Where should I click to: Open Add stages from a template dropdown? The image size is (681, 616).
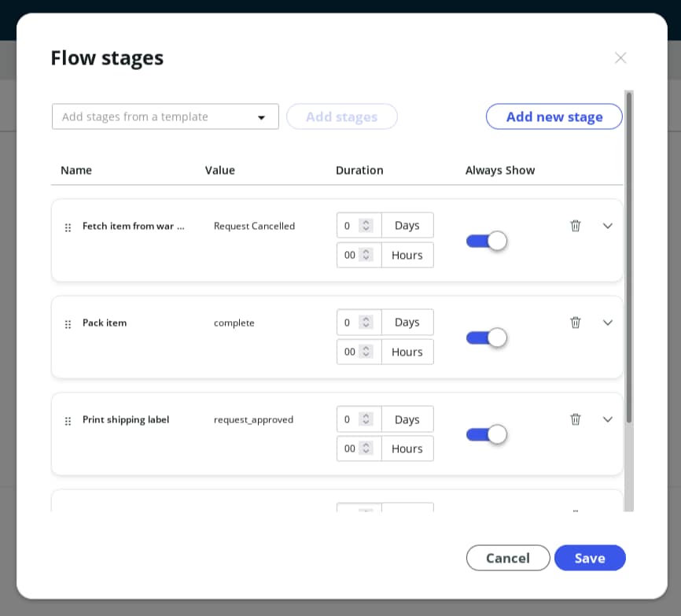pyautogui.click(x=165, y=116)
